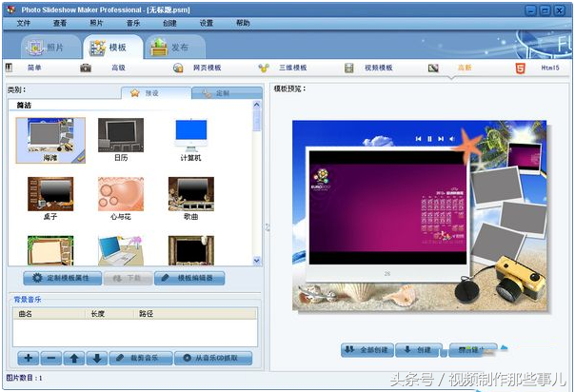Open the 创建 menu
Image resolution: width=575 pixels, height=392 pixels.
tap(169, 23)
